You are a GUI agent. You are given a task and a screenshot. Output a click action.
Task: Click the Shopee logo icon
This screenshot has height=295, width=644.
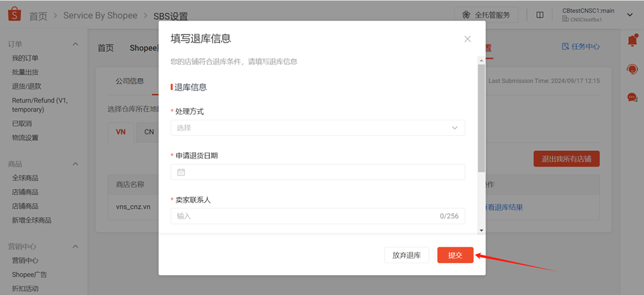coord(15,15)
